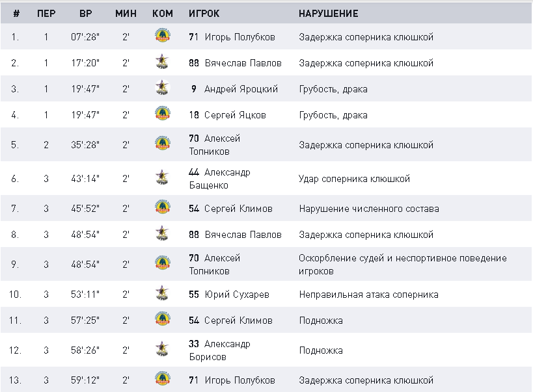This screenshot has height=392, width=533.
Task: Click team logo in penalty row 1
Action: 163,36
